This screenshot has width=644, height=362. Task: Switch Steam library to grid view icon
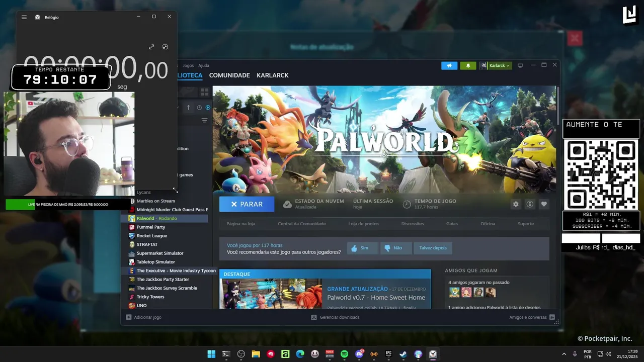204,92
